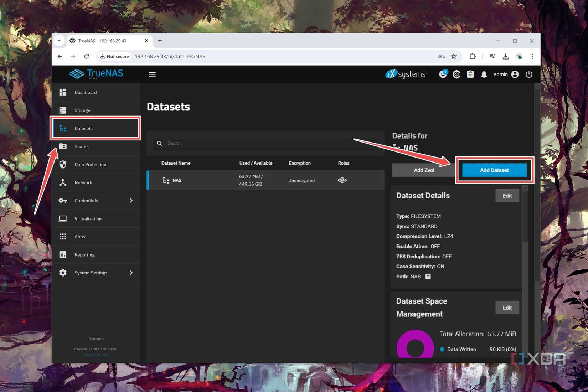588x392 pixels.
Task: Open a new browser tab
Action: pyautogui.click(x=160, y=41)
